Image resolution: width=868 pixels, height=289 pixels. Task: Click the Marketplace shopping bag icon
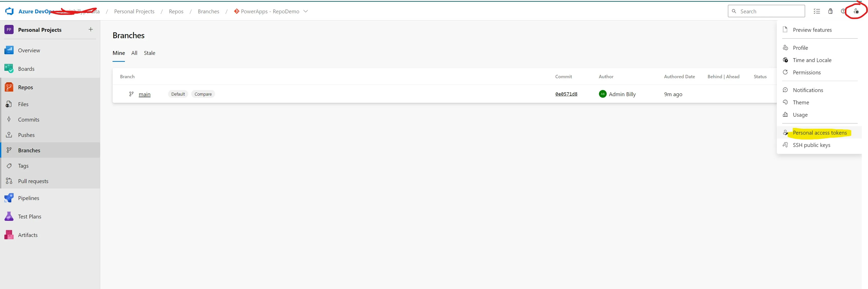pyautogui.click(x=830, y=11)
